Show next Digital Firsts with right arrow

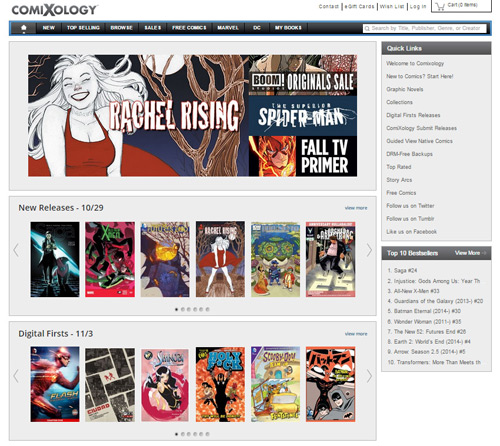coord(369,376)
